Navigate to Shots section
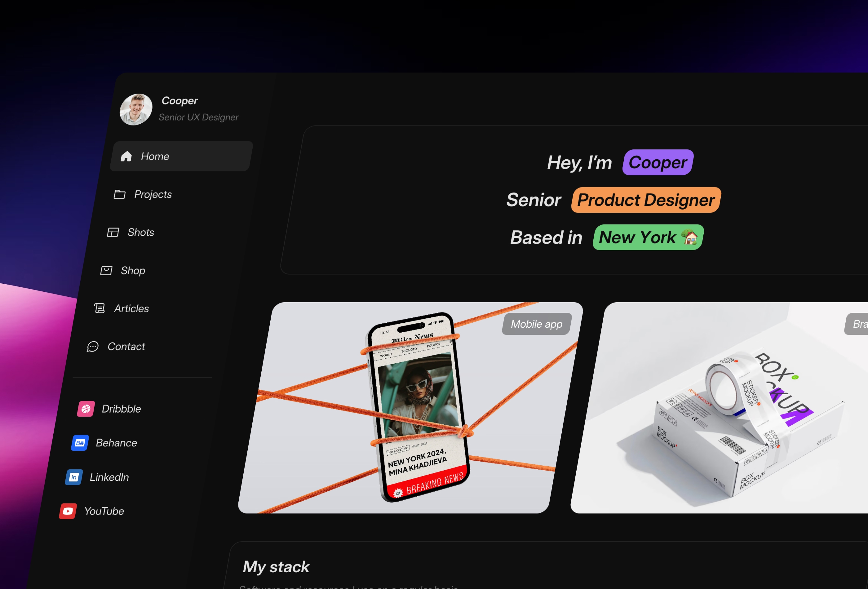This screenshot has width=868, height=589. 141,232
